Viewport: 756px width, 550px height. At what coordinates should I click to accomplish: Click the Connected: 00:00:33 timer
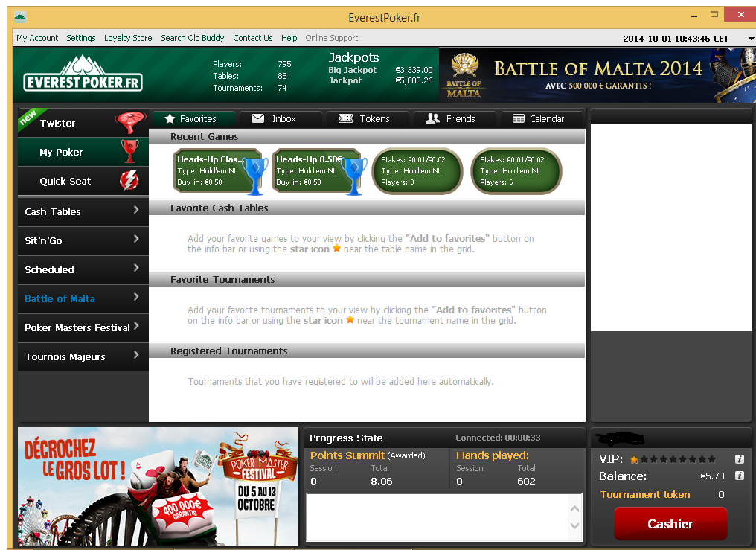[498, 438]
